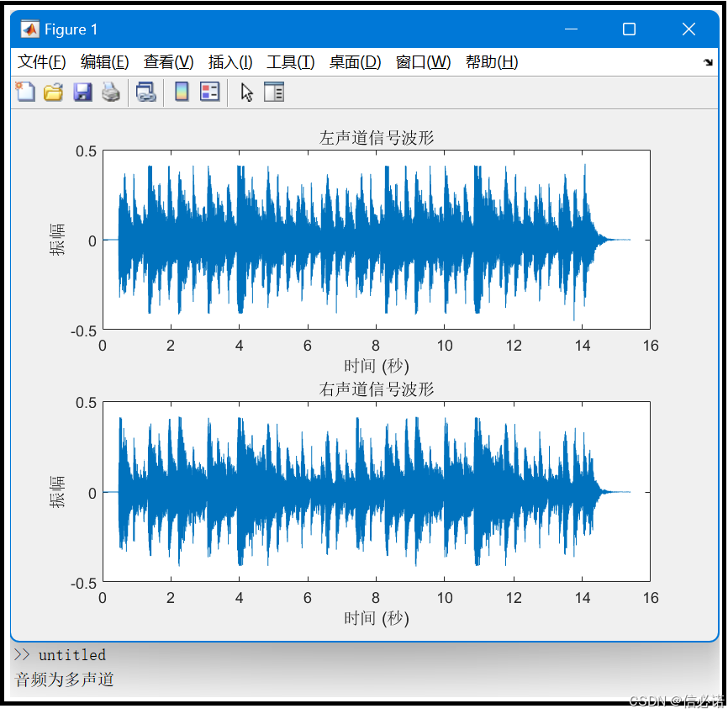Click the Open File folder icon

point(54,92)
